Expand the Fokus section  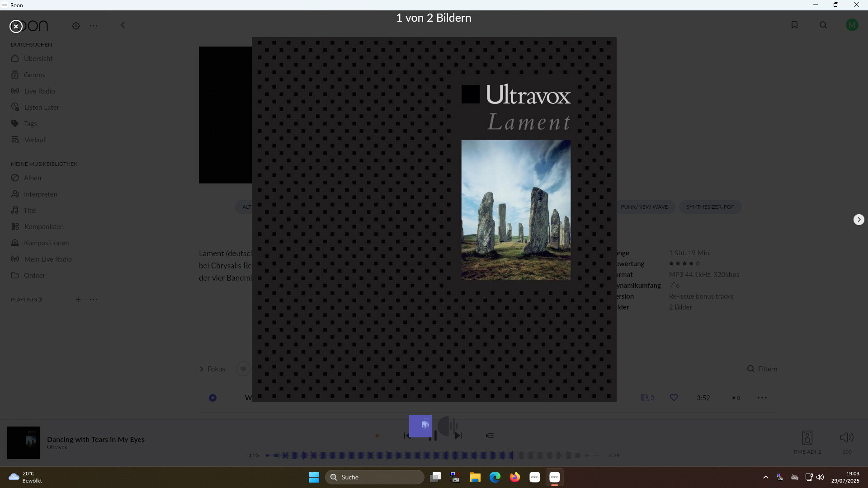pos(212,369)
